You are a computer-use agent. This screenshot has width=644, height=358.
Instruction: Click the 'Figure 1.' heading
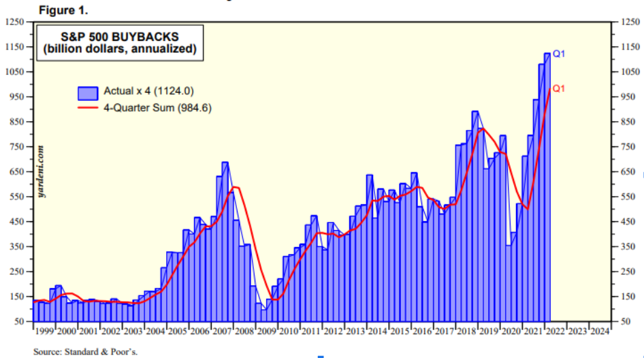point(63,11)
